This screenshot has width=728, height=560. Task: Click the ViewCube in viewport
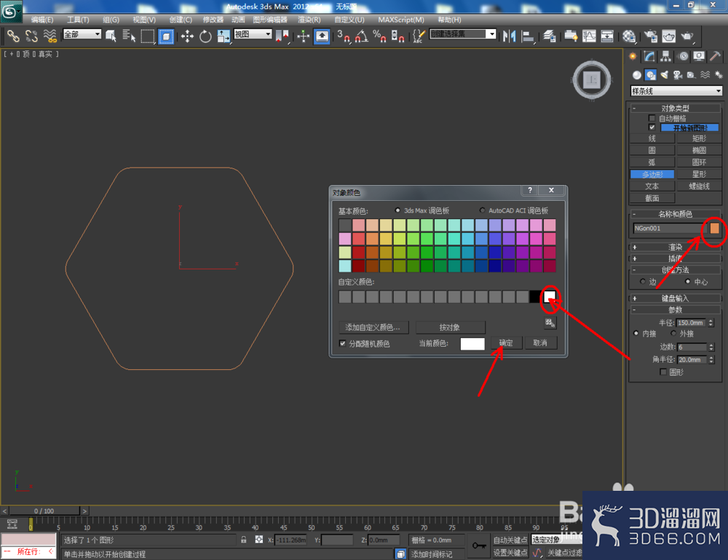pyautogui.click(x=591, y=80)
